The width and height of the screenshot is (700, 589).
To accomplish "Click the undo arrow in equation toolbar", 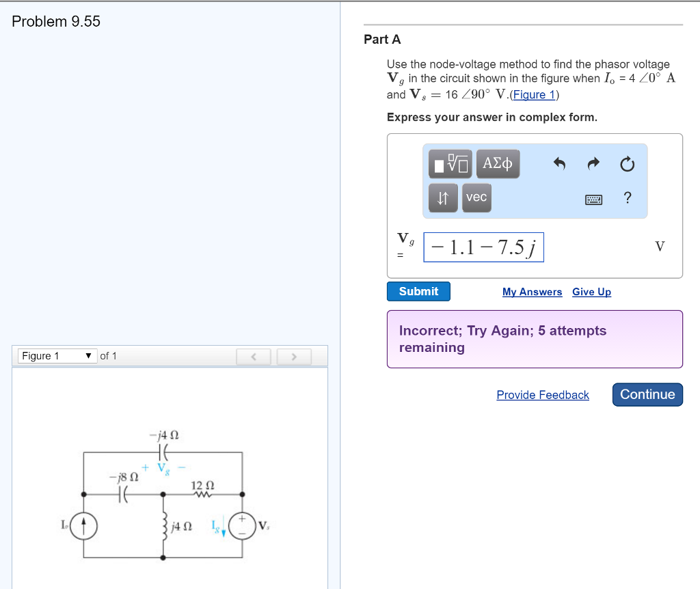I will coord(560,163).
